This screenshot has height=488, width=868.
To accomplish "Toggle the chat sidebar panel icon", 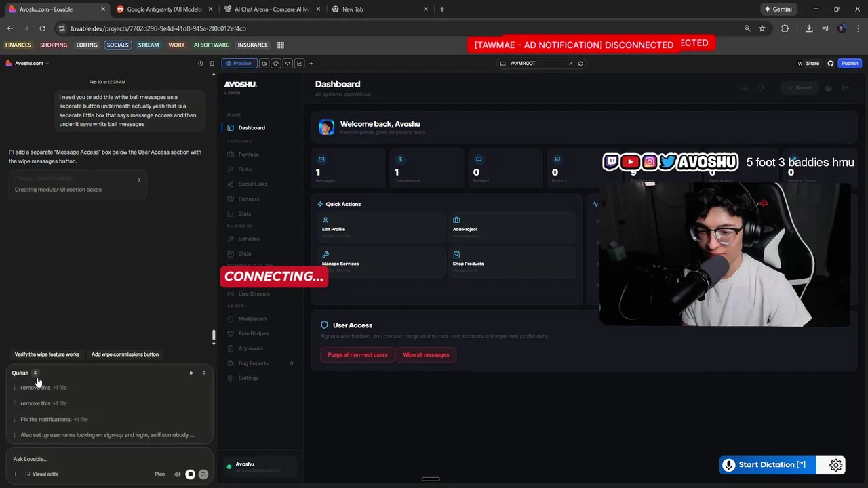I will click(212, 63).
